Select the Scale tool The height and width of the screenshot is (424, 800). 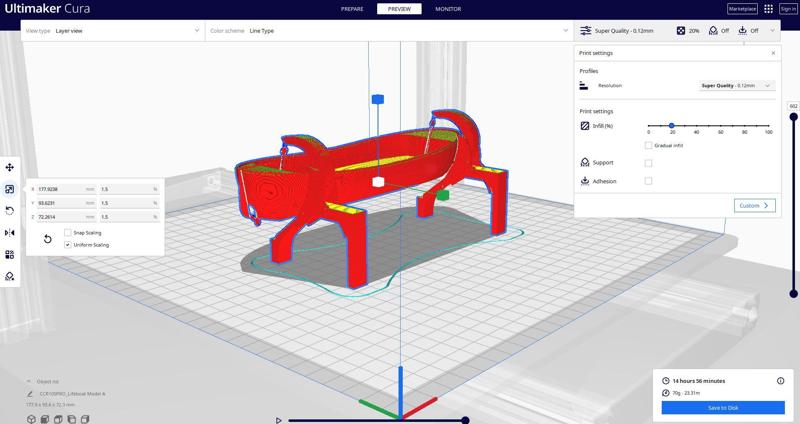click(9, 189)
